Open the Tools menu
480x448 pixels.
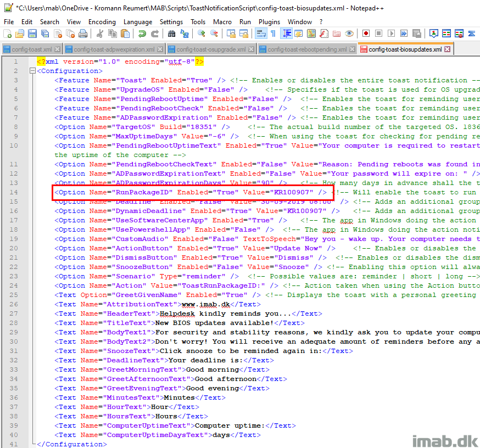pos(198,22)
